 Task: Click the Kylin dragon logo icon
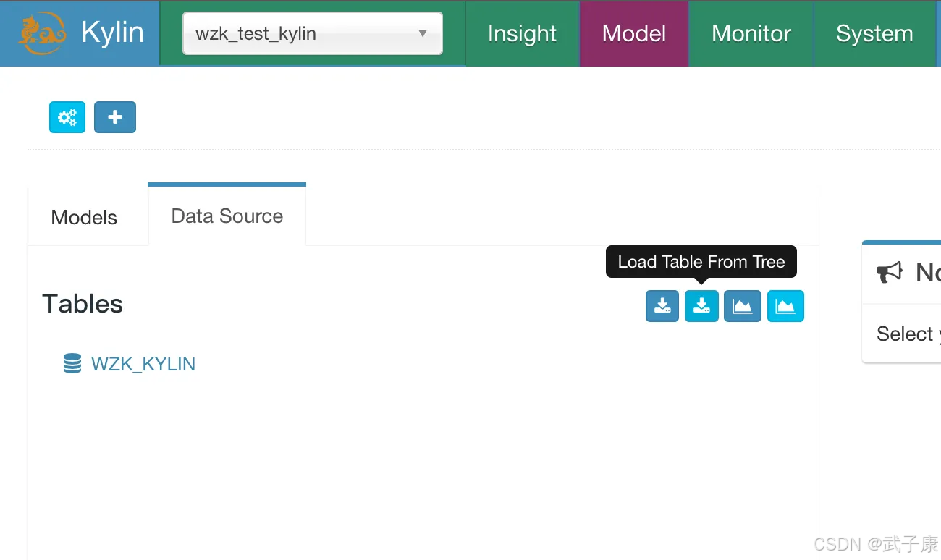42,33
